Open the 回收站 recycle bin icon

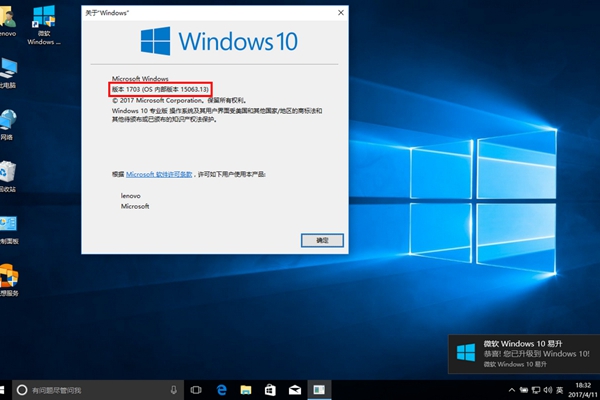[x=8, y=176]
